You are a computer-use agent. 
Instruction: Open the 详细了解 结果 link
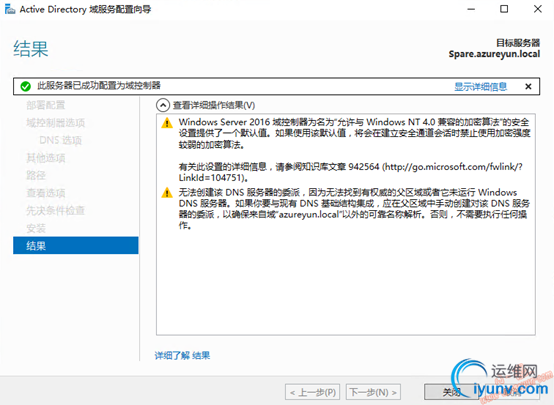pos(182,355)
